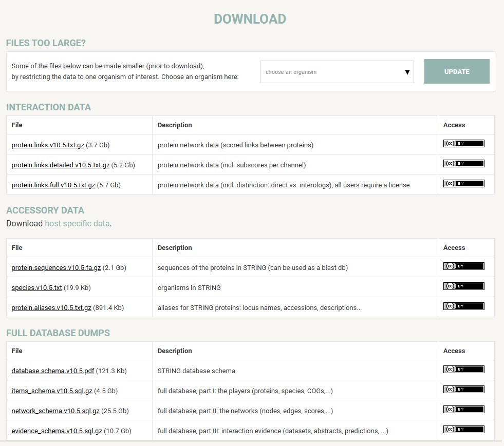Download protein.links.full.v10.5.txt.gz
The width and height of the screenshot is (504, 446).
coord(53,185)
